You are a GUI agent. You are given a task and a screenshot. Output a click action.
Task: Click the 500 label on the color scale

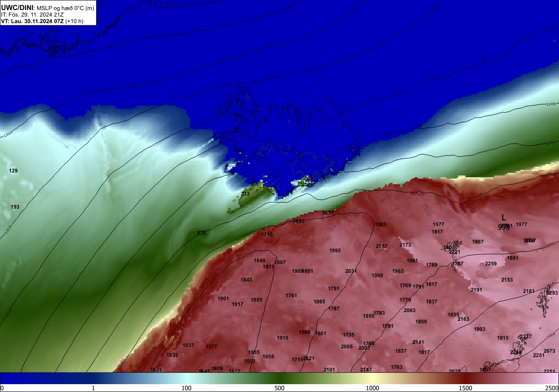[279, 388]
